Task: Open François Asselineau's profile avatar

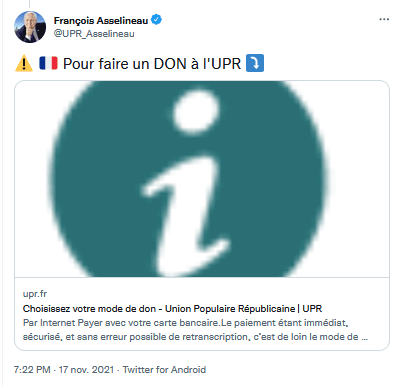Action: tap(30, 27)
